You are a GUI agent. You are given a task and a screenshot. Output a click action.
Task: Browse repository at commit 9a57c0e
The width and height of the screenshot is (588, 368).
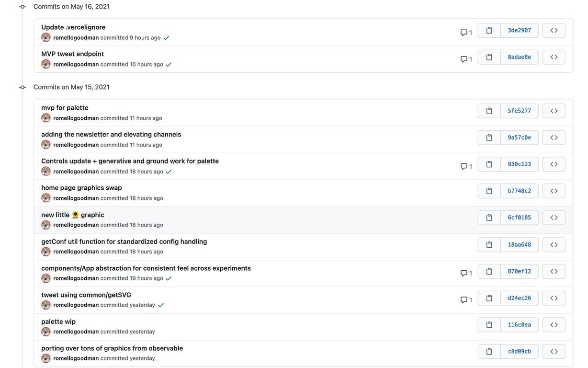click(x=554, y=138)
